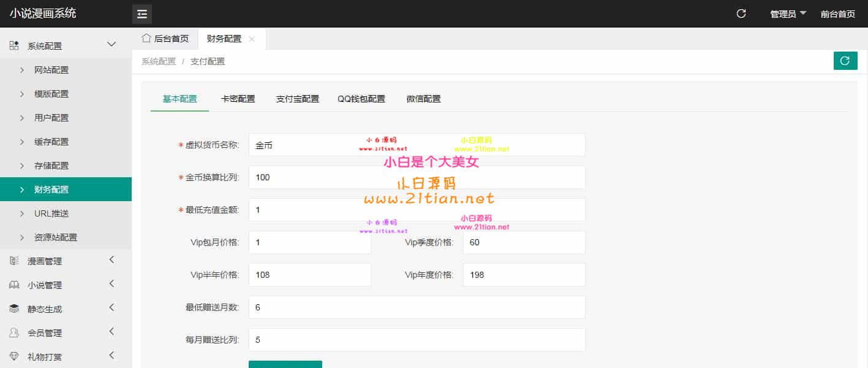
Task: Open 资源站配置 in the sidebar
Action: point(66,237)
